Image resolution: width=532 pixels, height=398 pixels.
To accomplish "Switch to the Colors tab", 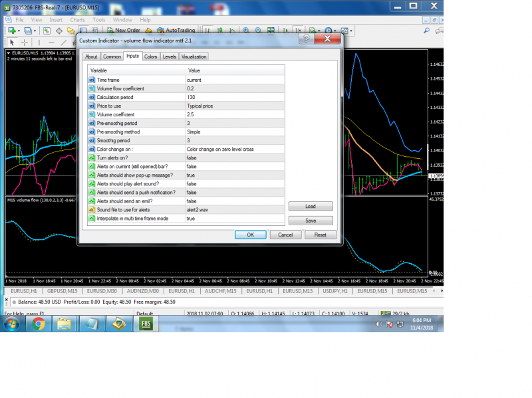I will point(150,57).
